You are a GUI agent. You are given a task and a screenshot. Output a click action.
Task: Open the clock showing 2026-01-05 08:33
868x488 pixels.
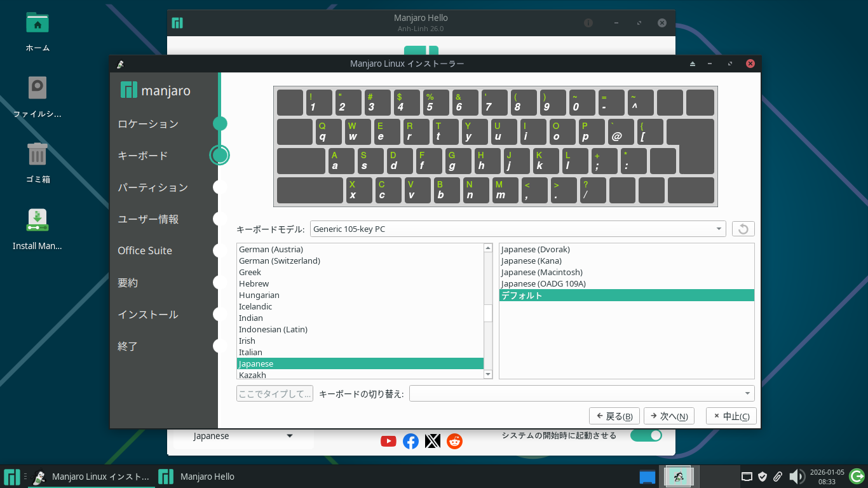tap(826, 477)
